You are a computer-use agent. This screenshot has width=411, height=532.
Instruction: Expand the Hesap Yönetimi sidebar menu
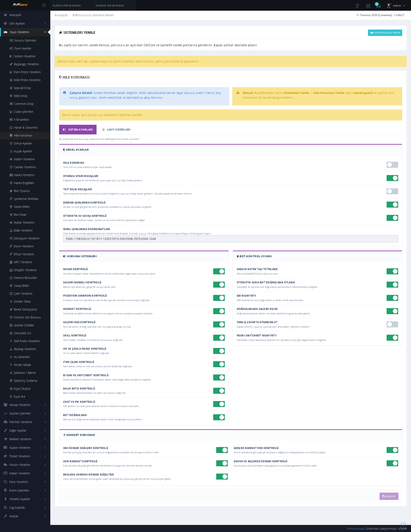pos(25,405)
